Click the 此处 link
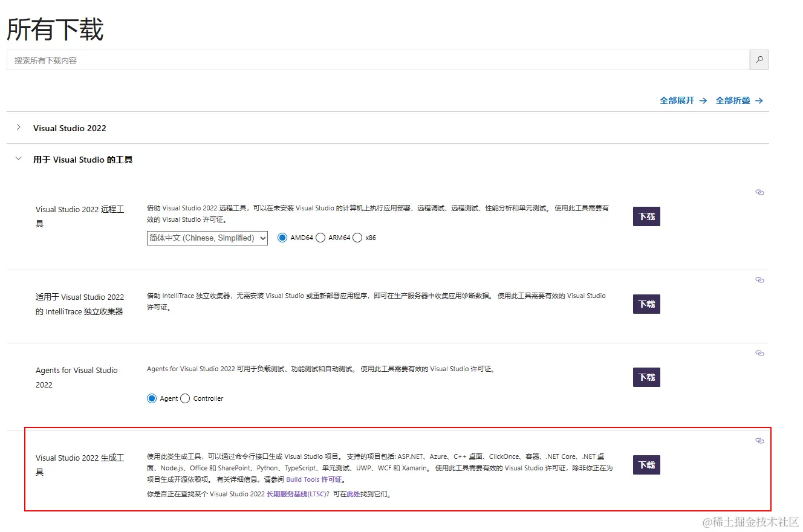The image size is (803, 532). point(353,494)
